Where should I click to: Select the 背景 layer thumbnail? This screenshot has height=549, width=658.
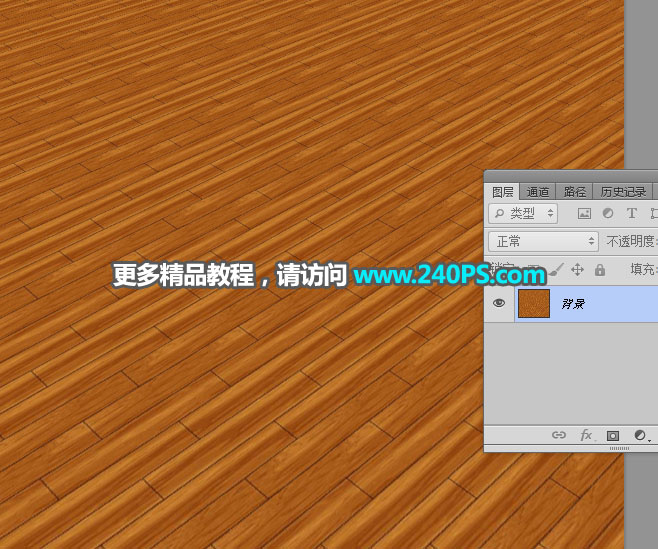534,303
